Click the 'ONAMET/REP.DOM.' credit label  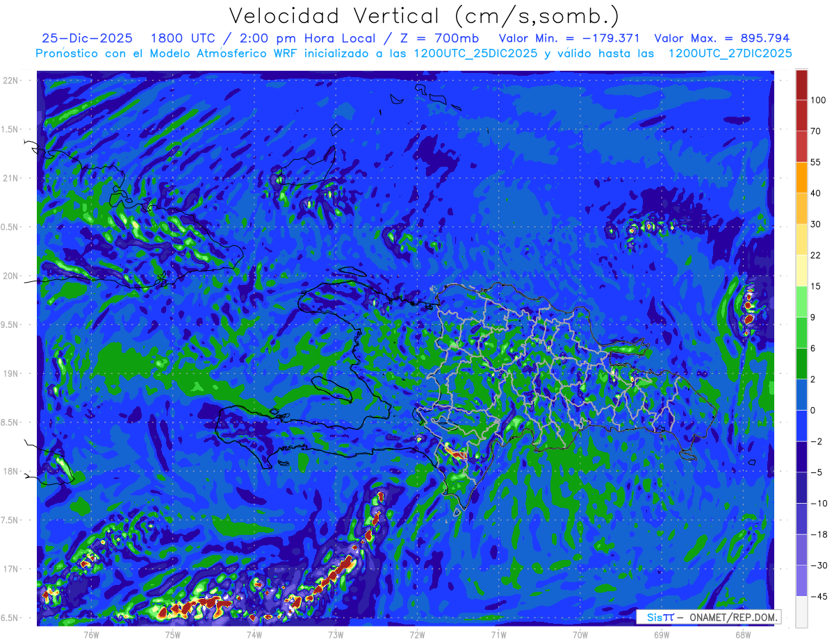[x=733, y=617]
